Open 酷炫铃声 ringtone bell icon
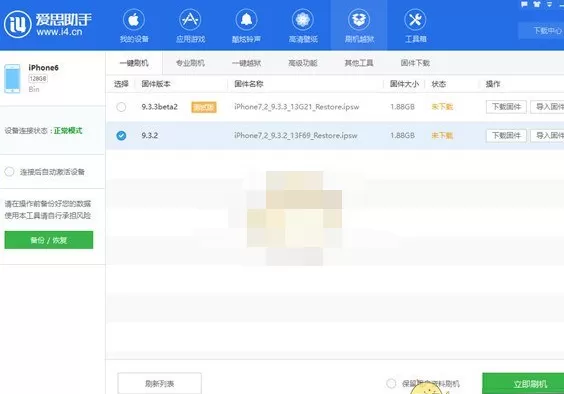Screen dimensions: 564x394 (x=246, y=19)
